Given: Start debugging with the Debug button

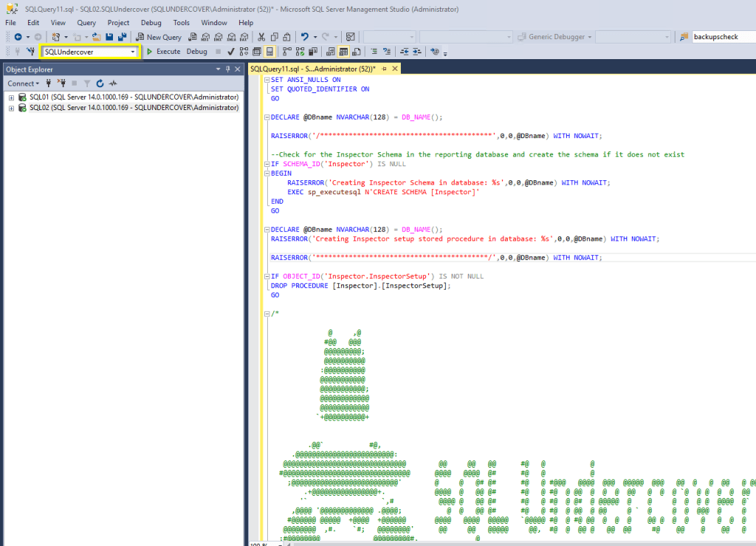Looking at the screenshot, I should click(196, 52).
